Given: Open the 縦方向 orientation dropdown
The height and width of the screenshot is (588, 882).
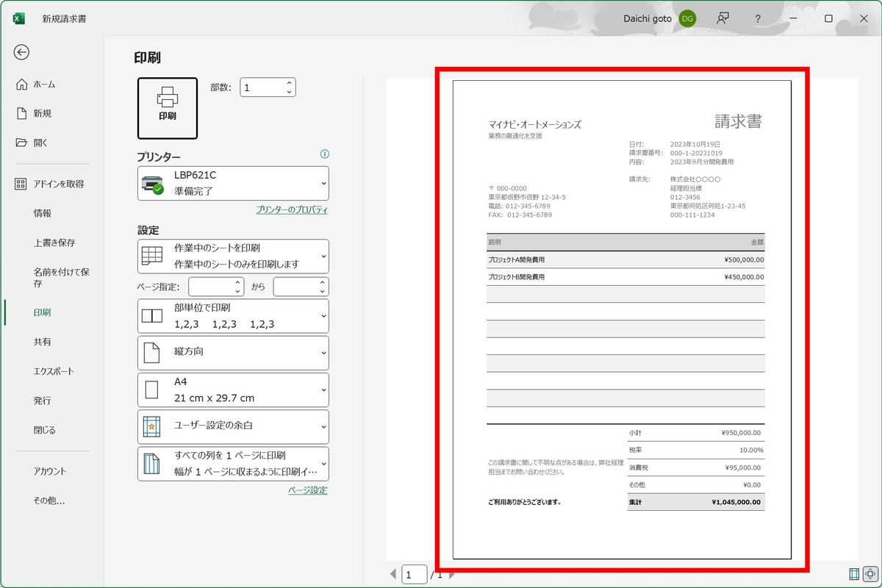Looking at the screenshot, I should click(x=233, y=353).
